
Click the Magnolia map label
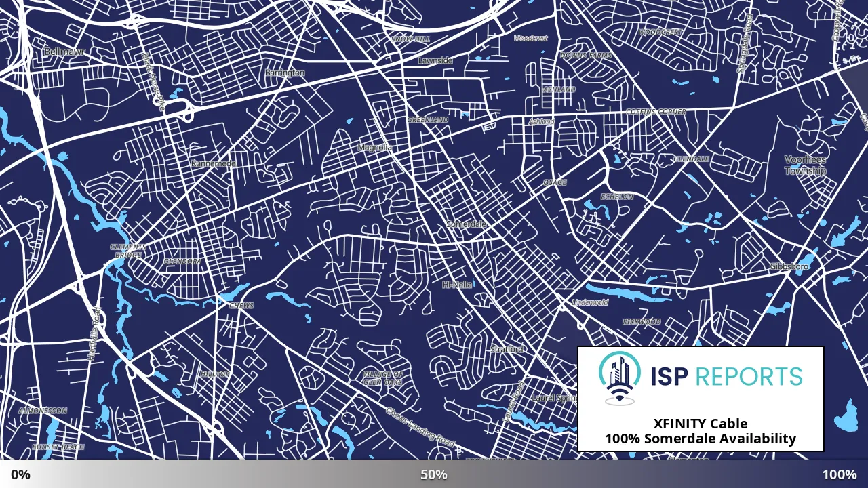(375, 147)
